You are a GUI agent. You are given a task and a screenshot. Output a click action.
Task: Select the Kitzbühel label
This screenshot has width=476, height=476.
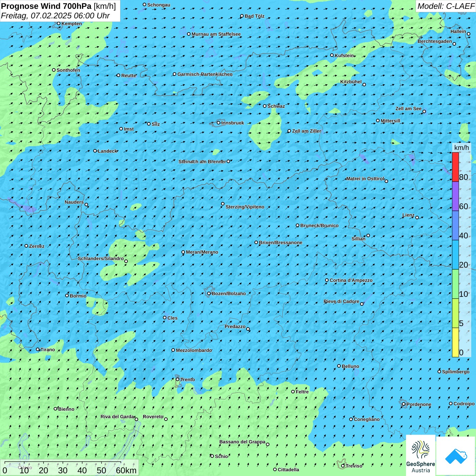tap(351, 82)
